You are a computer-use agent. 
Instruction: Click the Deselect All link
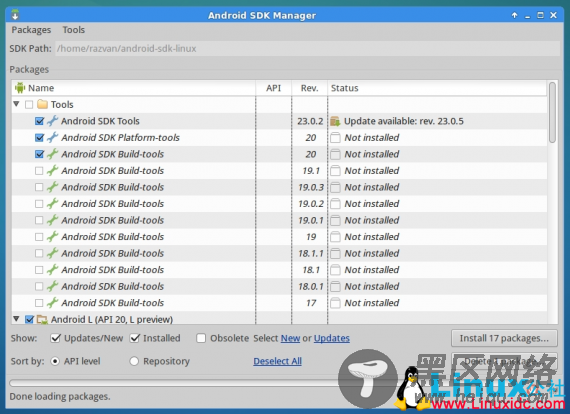click(277, 361)
